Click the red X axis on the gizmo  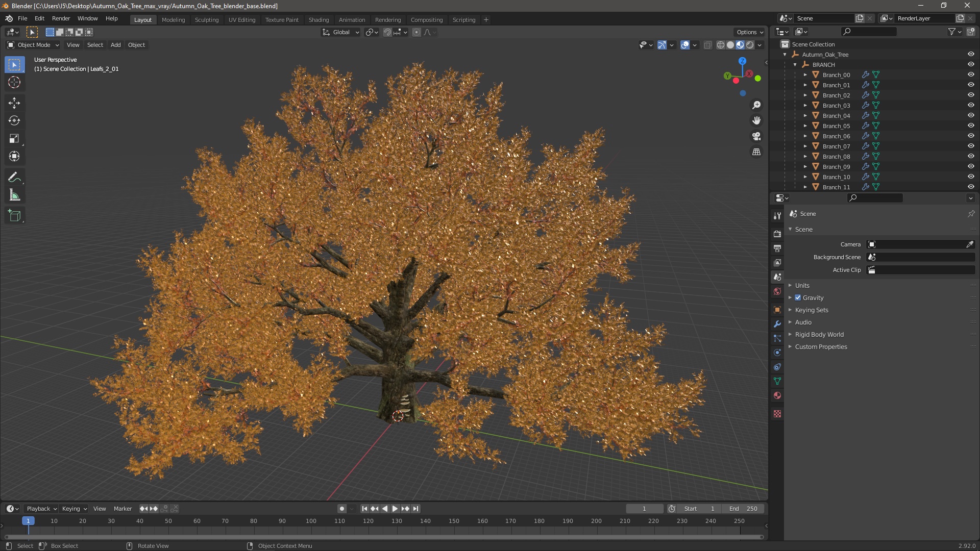click(x=749, y=74)
